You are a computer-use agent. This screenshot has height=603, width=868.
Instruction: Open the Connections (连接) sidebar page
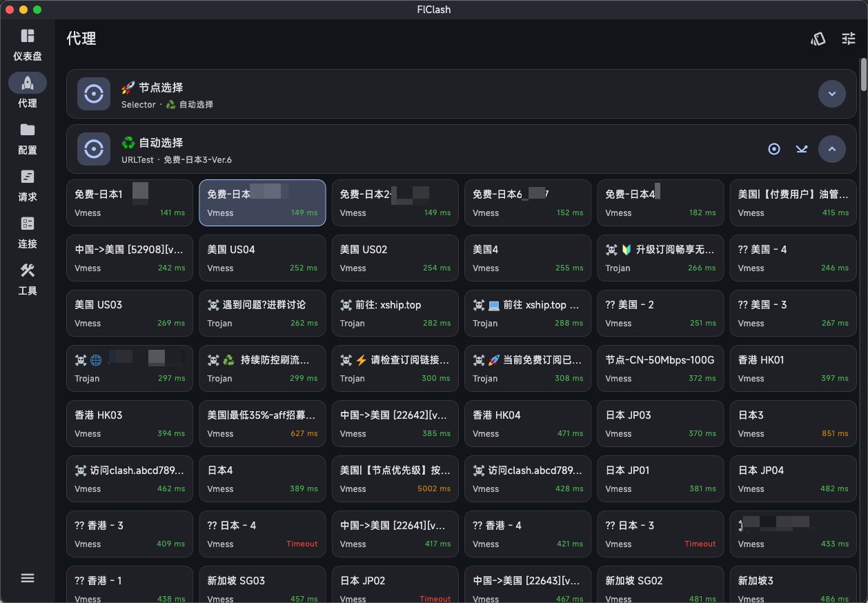coord(28,232)
